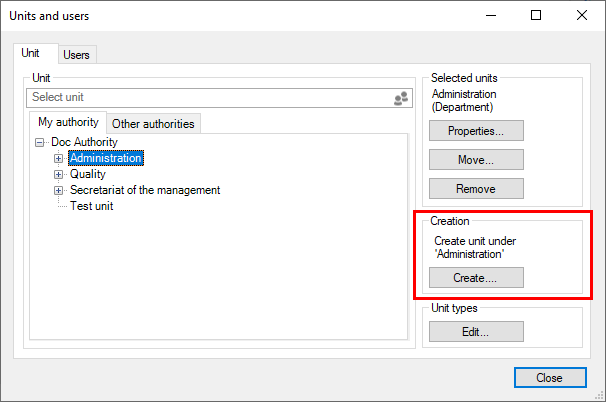Switch to the My authority tab
This screenshot has width=606, height=402.
click(66, 123)
